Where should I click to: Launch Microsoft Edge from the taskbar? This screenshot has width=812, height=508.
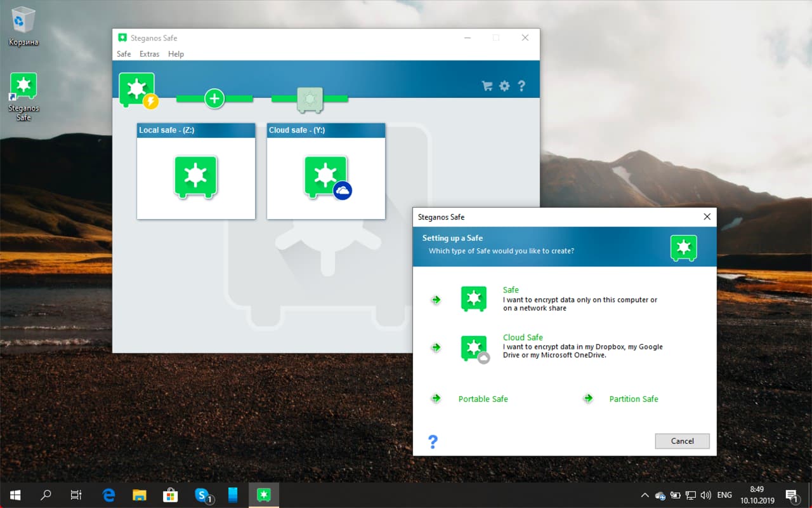point(109,495)
